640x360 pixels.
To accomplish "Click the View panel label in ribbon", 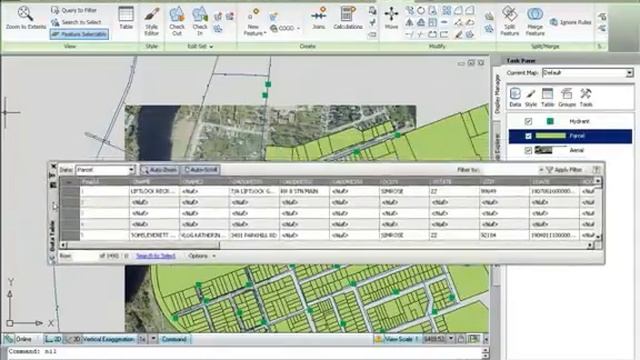I will [x=70, y=47].
